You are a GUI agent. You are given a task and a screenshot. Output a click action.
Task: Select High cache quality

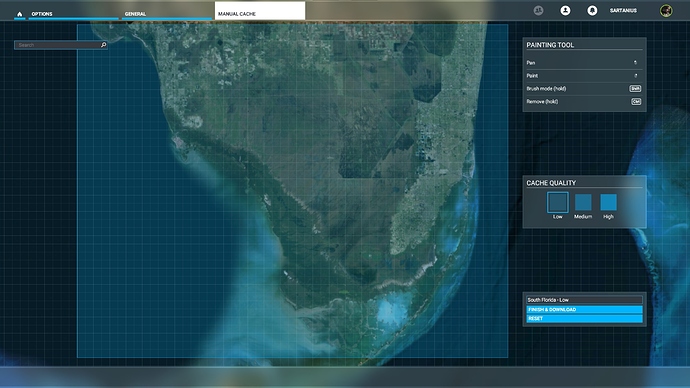(609, 202)
